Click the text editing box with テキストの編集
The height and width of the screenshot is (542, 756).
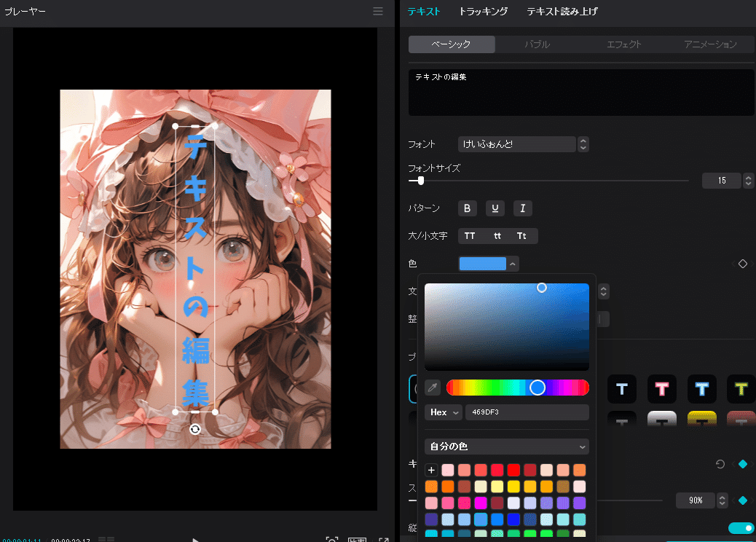point(581,93)
